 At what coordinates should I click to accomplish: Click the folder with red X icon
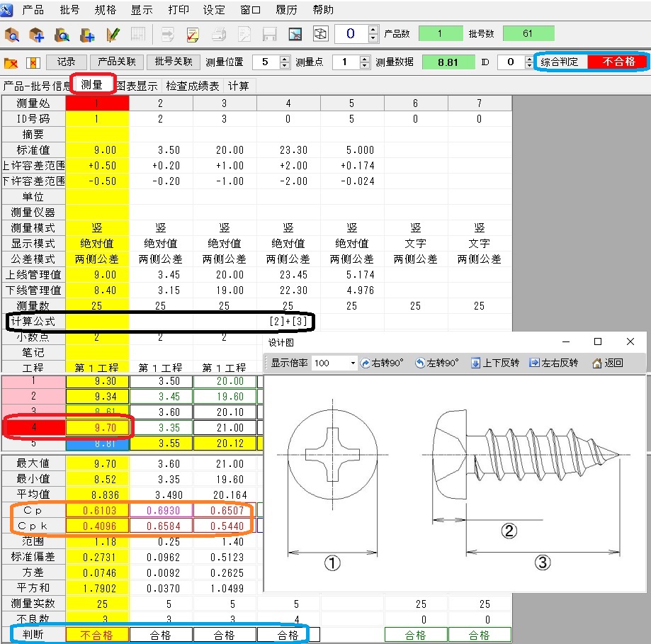click(x=11, y=63)
